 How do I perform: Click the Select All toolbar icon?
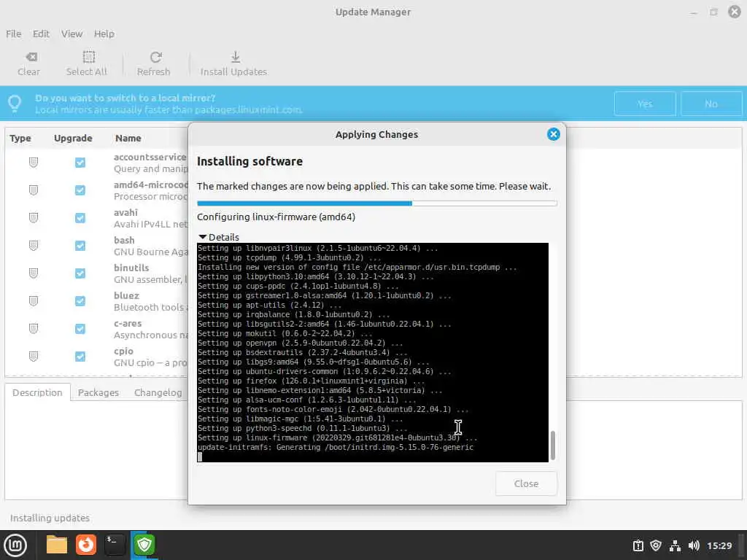point(88,57)
